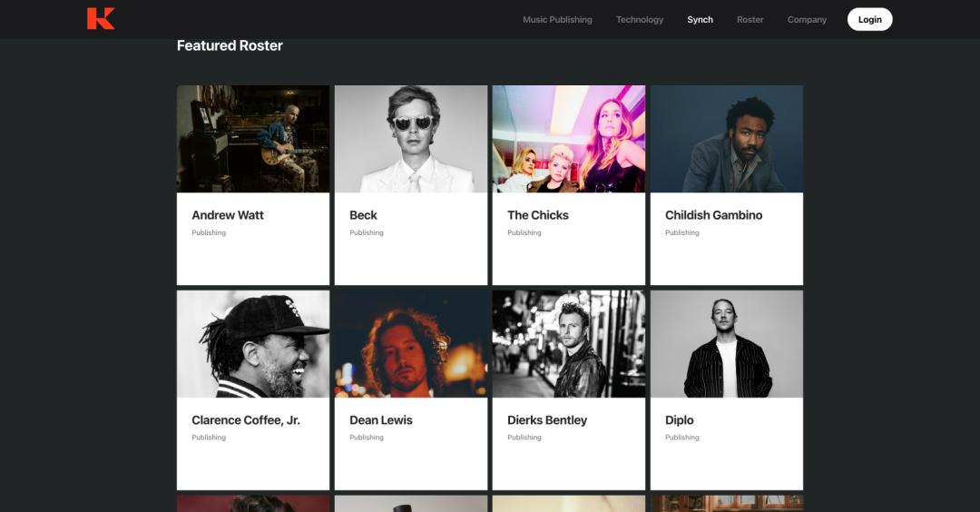Click the Clarence Coffee, Jr. name link
Screen dimensions: 980x512
pyautogui.click(x=246, y=420)
